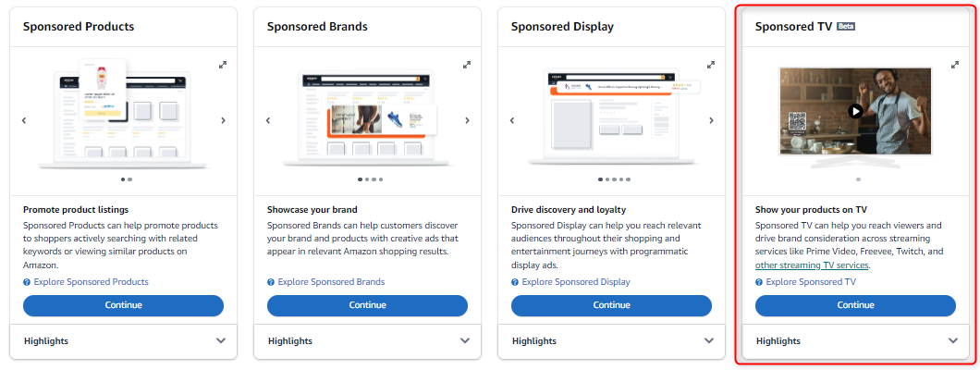Open the Explore Sponsored Display link
This screenshot has height=370, width=980.
click(x=576, y=282)
